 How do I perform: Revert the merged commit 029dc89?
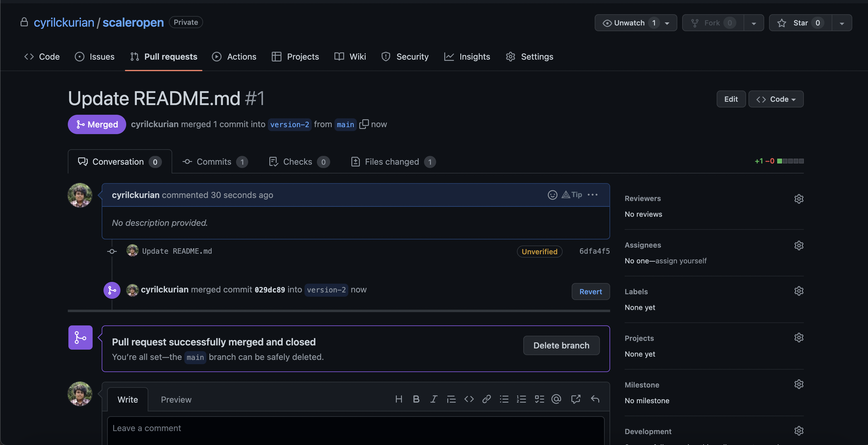(x=590, y=291)
